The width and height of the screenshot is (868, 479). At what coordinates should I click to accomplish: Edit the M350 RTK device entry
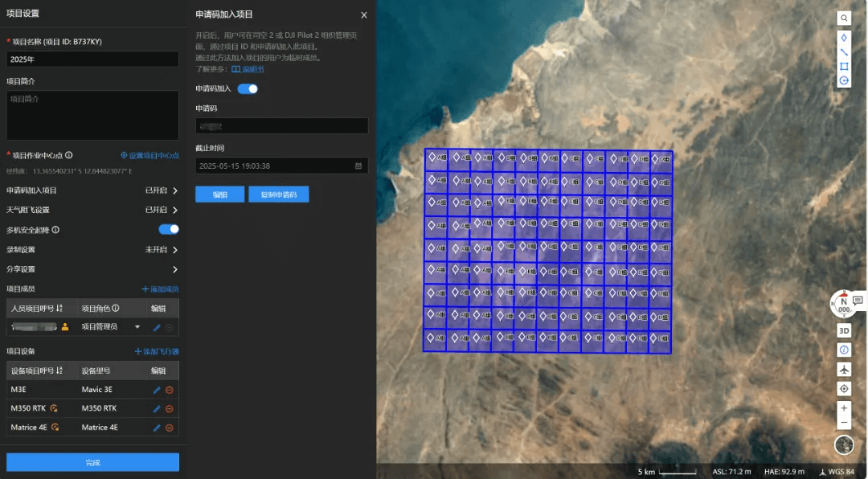157,408
